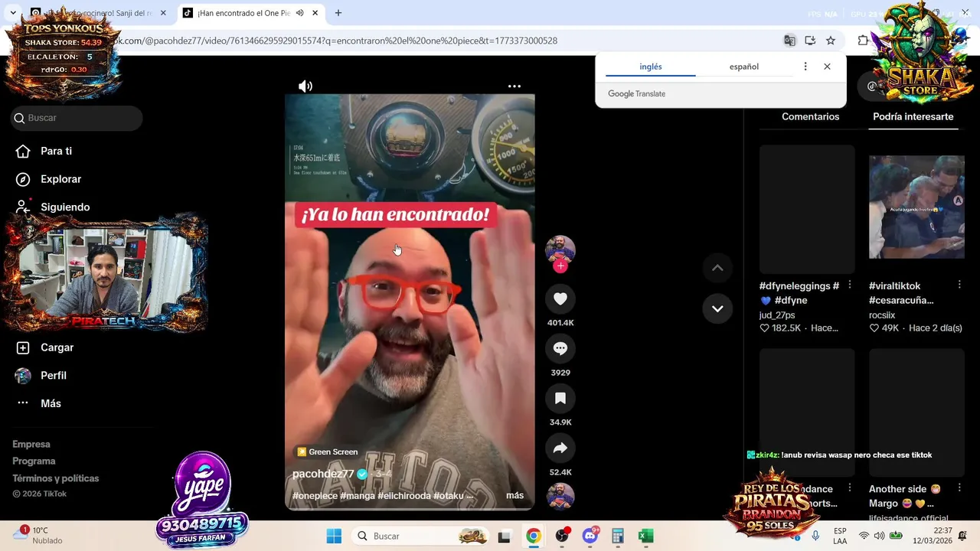Viewport: 980px width, 551px height.
Task: Close the Sanji del ro... browser tab
Action: [163, 13]
